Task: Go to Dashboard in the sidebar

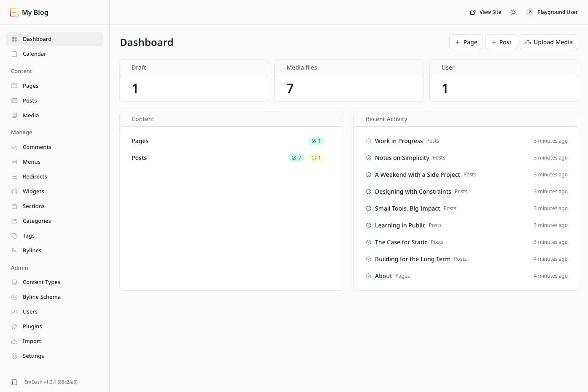Action: (x=54, y=39)
